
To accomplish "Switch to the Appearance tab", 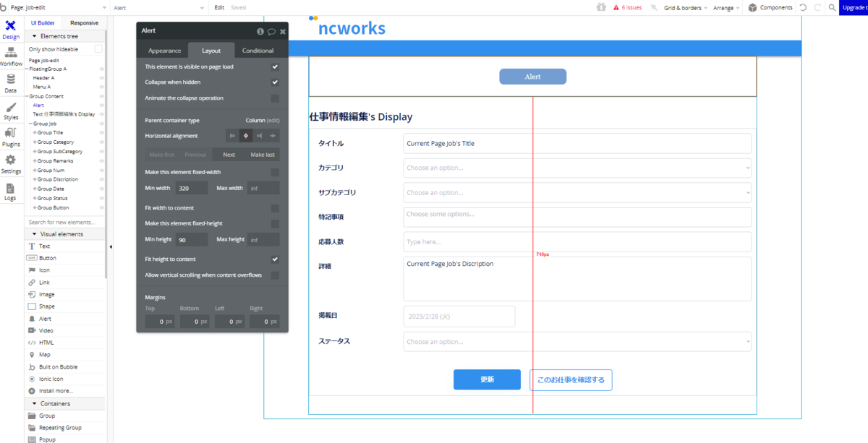I will click(x=164, y=51).
